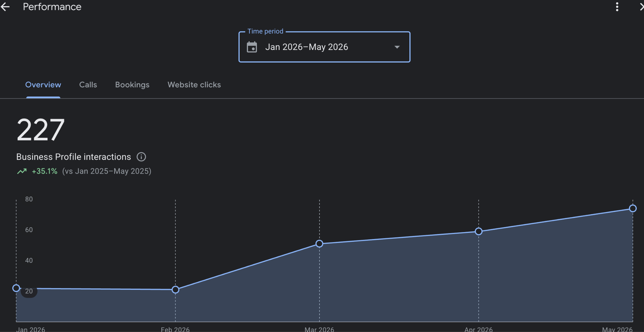Select the Jan 2026 data point on chart

coord(16,288)
